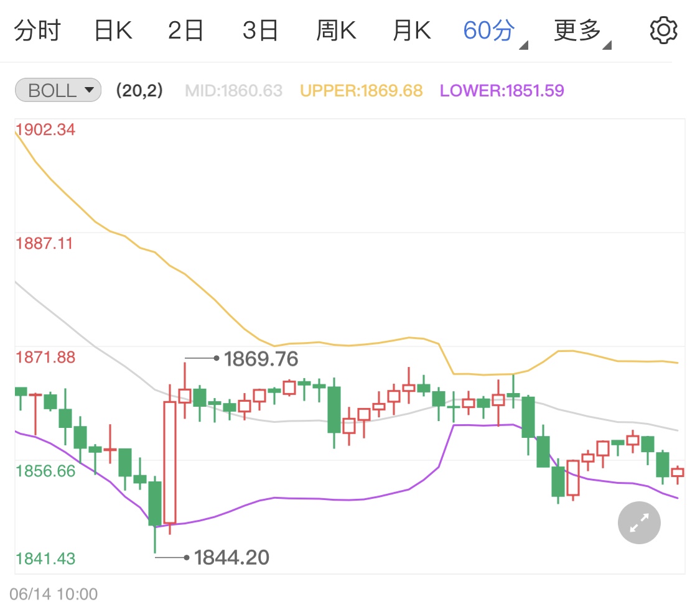The width and height of the screenshot is (700, 612).
Task: Expand chart to fullscreen with arrows button
Action: point(639,522)
